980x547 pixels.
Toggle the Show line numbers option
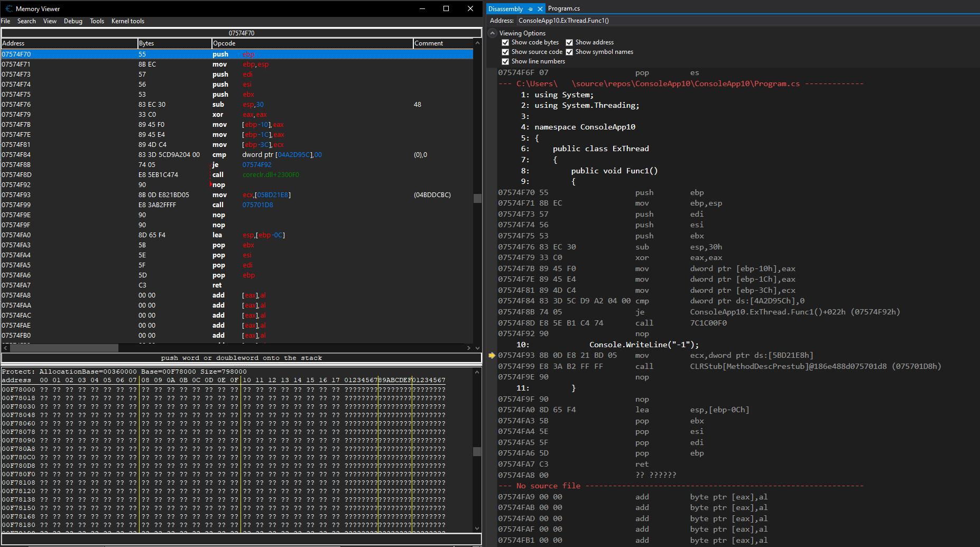tap(506, 61)
